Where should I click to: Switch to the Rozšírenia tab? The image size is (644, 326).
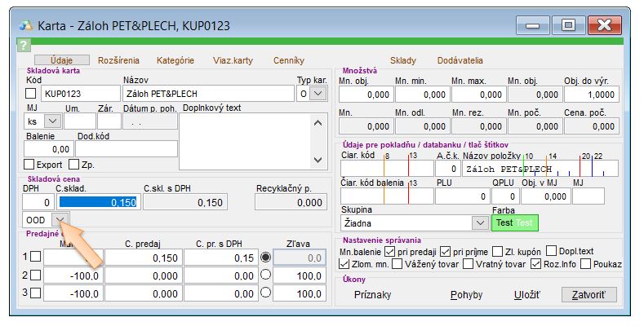click(118, 60)
